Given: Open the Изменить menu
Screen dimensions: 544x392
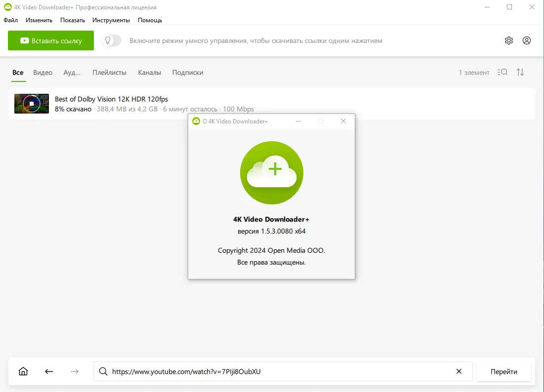Looking at the screenshot, I should (39, 20).
